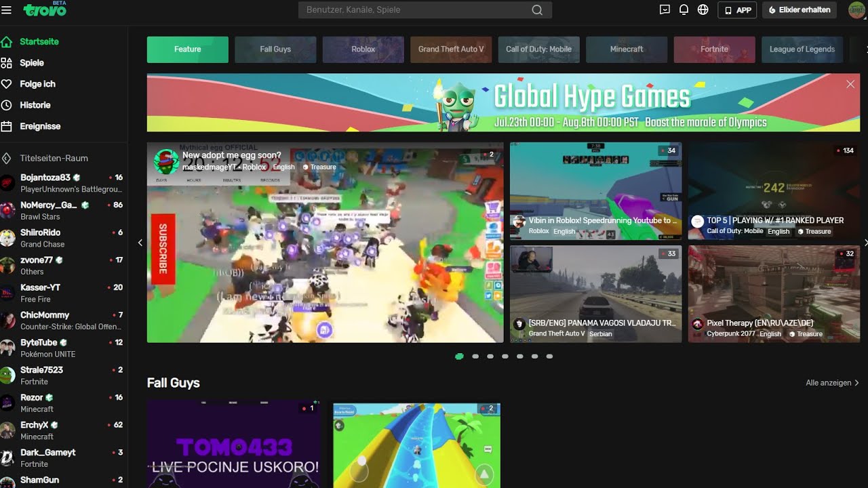The width and height of the screenshot is (868, 488).
Task: Open the Spiele menu link
Action: point(32,63)
